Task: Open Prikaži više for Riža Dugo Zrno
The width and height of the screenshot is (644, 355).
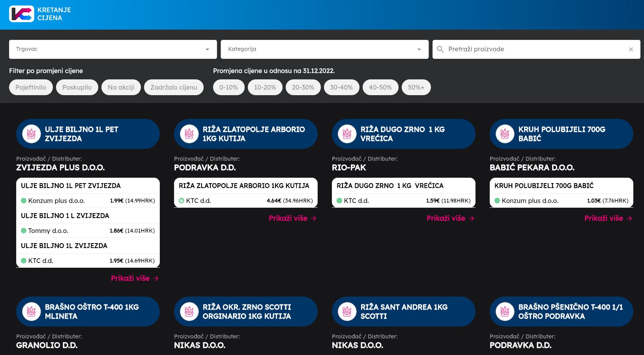Action: 450,218
